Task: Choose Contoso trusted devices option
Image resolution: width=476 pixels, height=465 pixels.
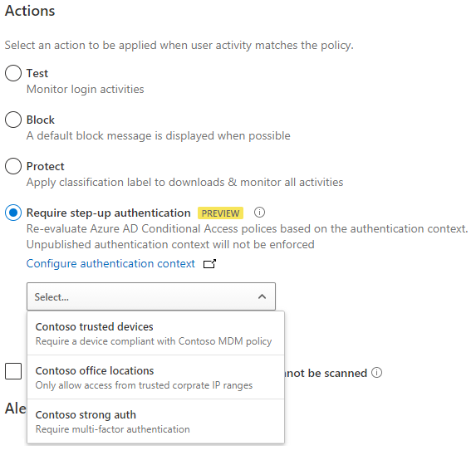Action: 155,333
